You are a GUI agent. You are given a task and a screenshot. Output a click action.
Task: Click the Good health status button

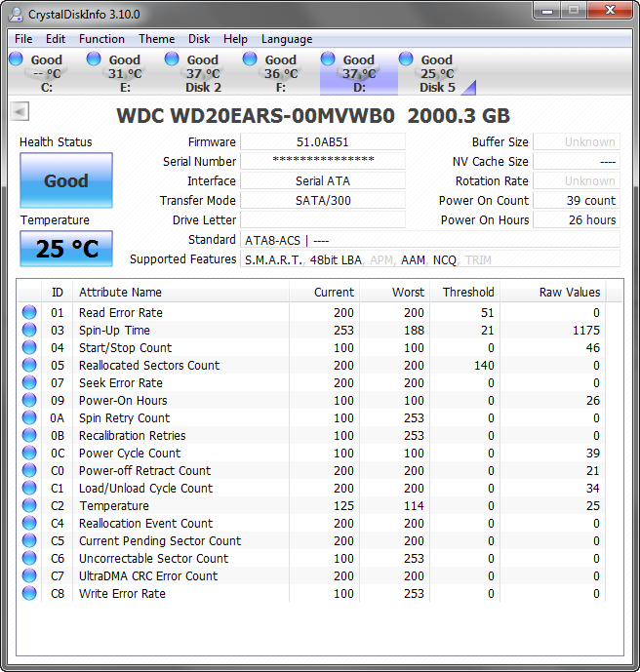(66, 180)
